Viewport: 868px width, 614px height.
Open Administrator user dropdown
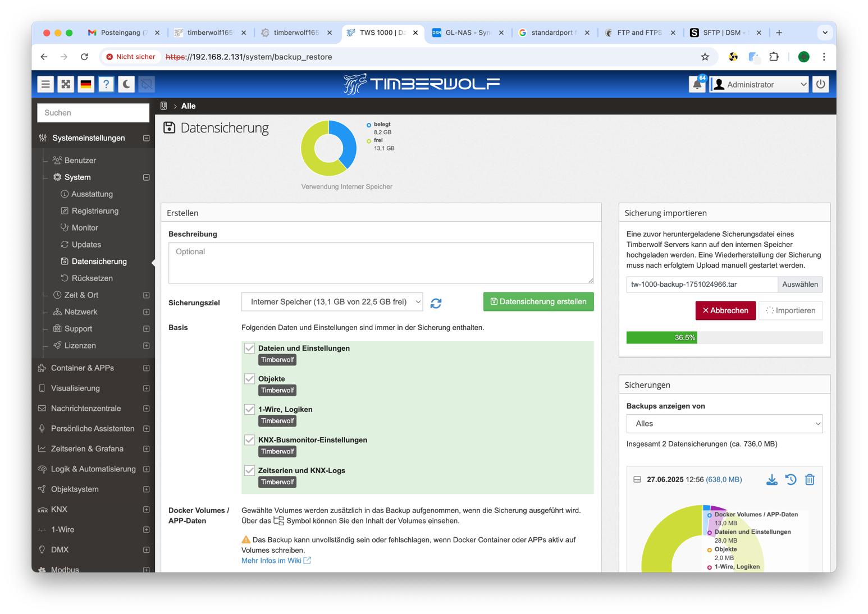point(759,85)
